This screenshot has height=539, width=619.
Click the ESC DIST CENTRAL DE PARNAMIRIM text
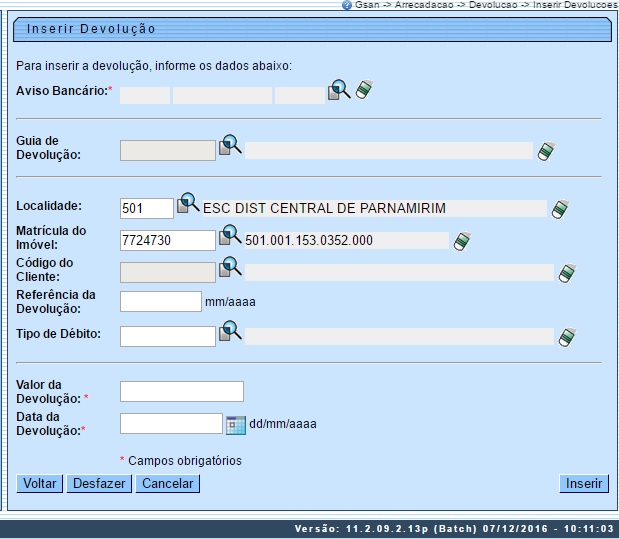pos(324,208)
